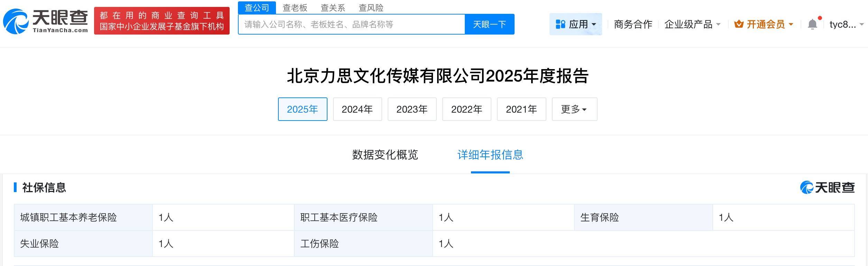Screen dimensions: 868x266
Task: Choose the 2022年 report button
Action: (467, 109)
